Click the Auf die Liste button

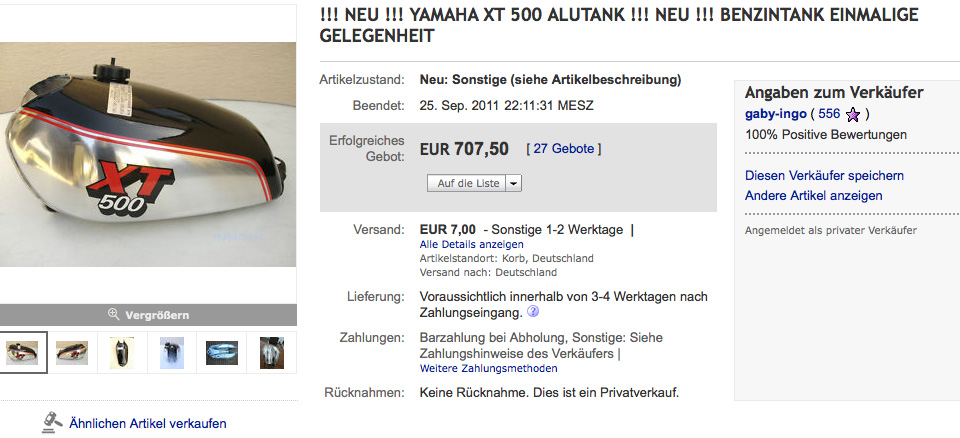(467, 183)
